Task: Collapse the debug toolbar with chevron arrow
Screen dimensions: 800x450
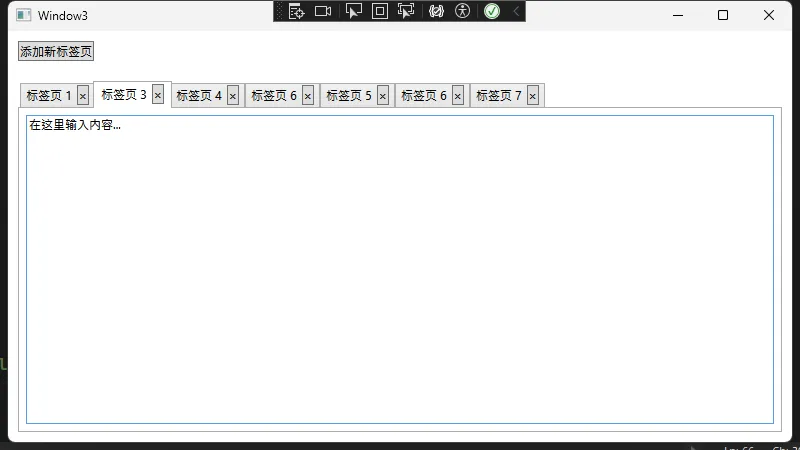Action: tap(516, 11)
